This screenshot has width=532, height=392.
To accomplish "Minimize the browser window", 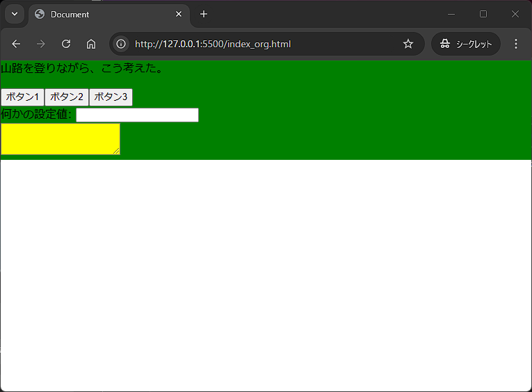I will click(x=451, y=14).
